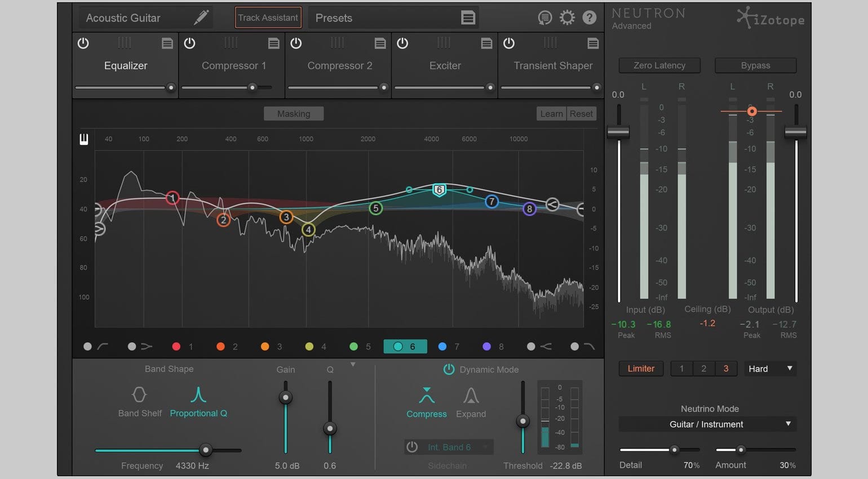Select band 6 in the band row
The width and height of the screenshot is (868, 479).
[x=405, y=347]
